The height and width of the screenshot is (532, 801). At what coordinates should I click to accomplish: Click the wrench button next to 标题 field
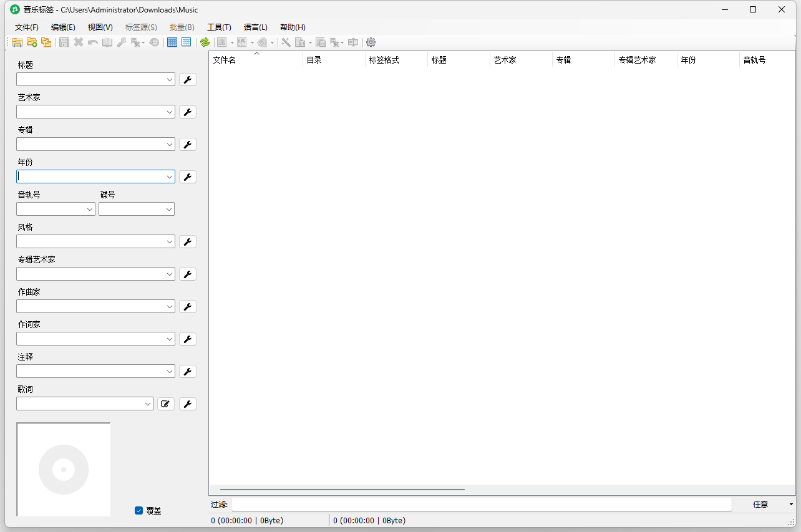[188, 80]
